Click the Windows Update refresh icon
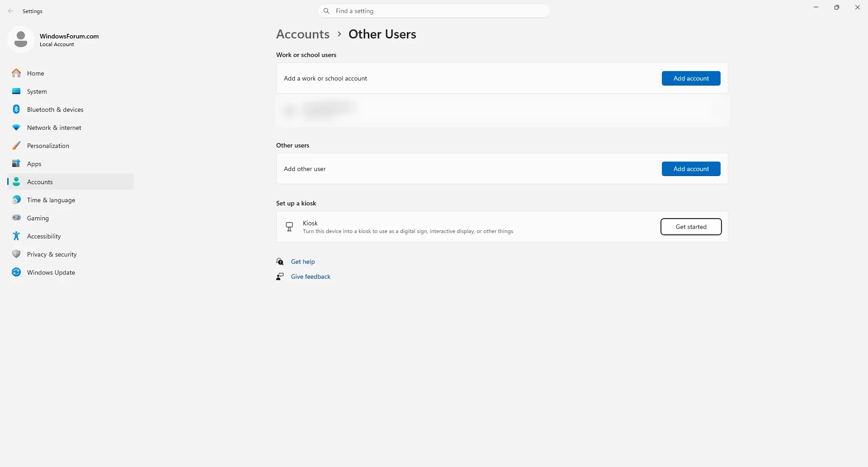The height and width of the screenshot is (467, 868). 16,272
